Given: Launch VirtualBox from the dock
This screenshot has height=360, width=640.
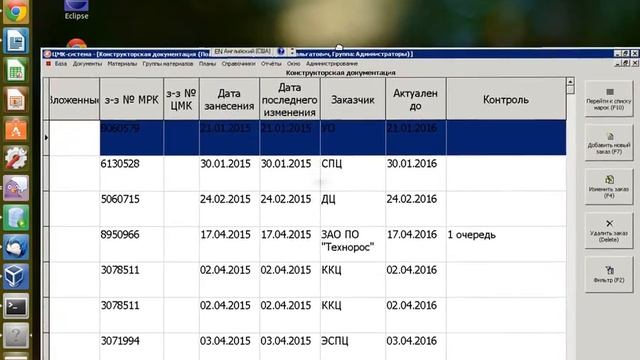Looking at the screenshot, I should tap(16, 276).
